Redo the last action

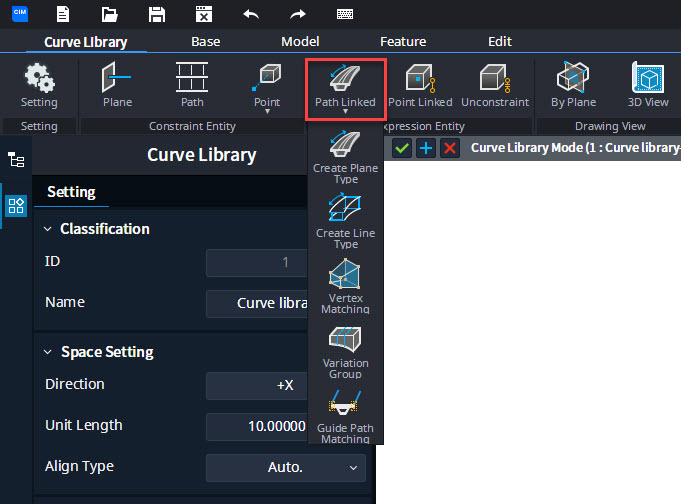tap(298, 14)
